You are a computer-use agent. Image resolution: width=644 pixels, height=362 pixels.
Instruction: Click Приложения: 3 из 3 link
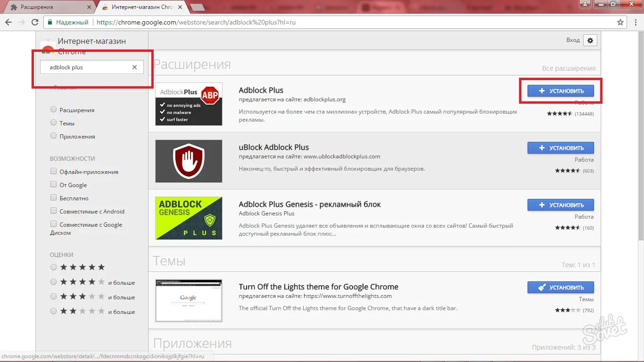click(564, 347)
